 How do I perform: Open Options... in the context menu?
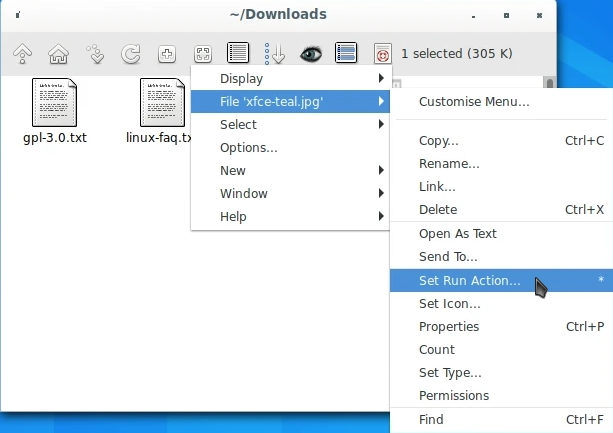[x=249, y=148]
